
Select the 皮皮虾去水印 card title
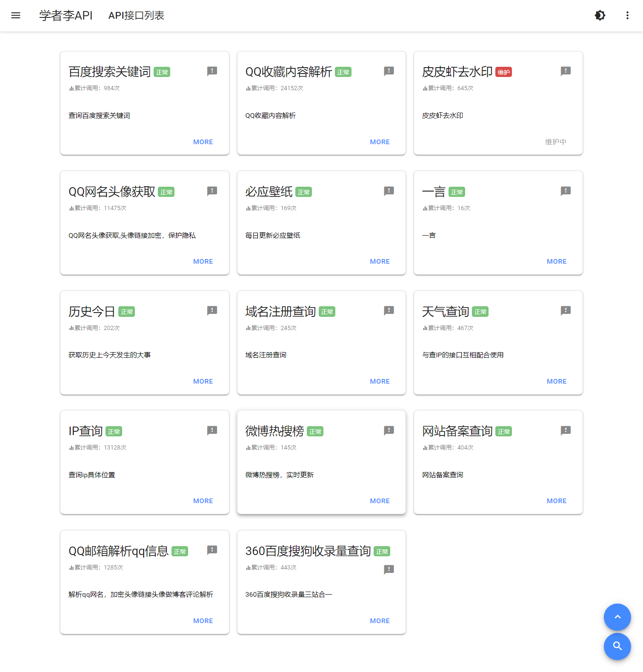click(x=457, y=72)
